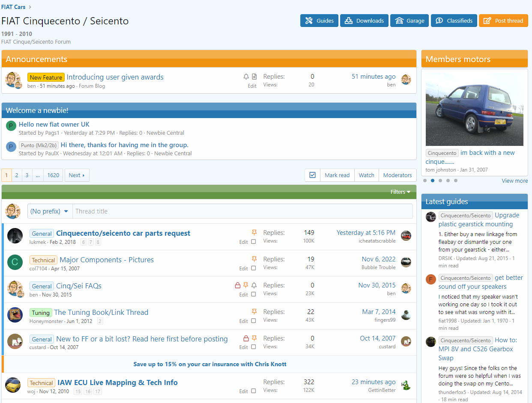The width and height of the screenshot is (532, 403).
Task: Tick checkbox for IAW ECU Live Mapping thread
Action: pos(254,391)
